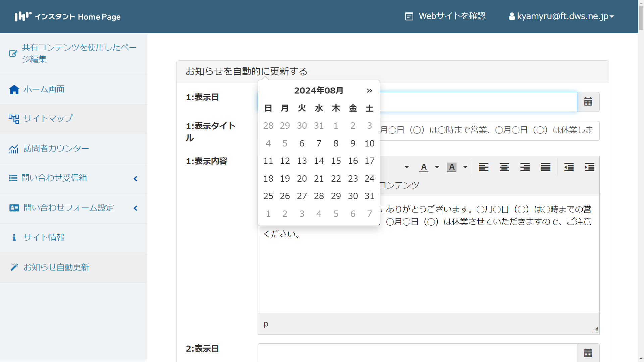Open the text color dropdown arrow
The width and height of the screenshot is (644, 362).
coord(437,167)
